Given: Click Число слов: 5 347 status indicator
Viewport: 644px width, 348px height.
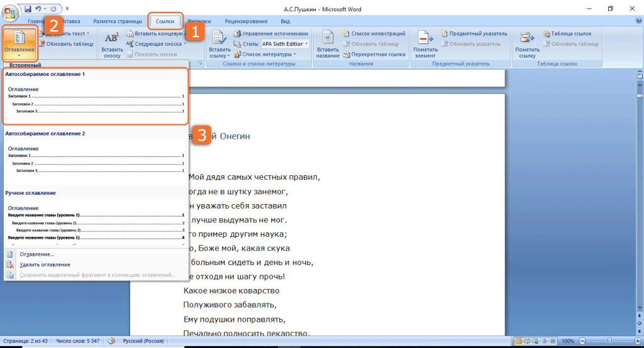Looking at the screenshot, I should [77, 341].
